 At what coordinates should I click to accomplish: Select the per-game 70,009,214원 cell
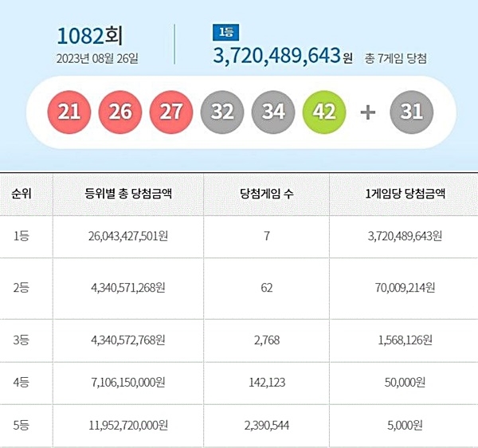click(406, 288)
